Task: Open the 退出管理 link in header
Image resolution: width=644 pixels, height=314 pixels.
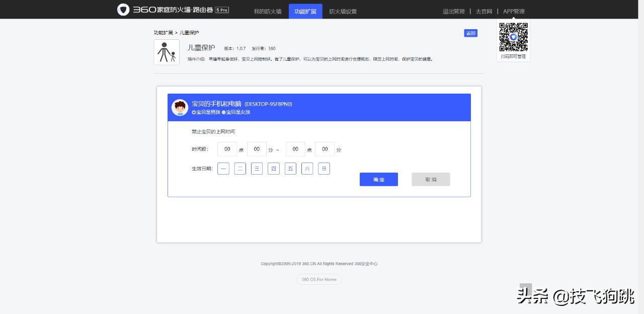Action: pos(453,11)
